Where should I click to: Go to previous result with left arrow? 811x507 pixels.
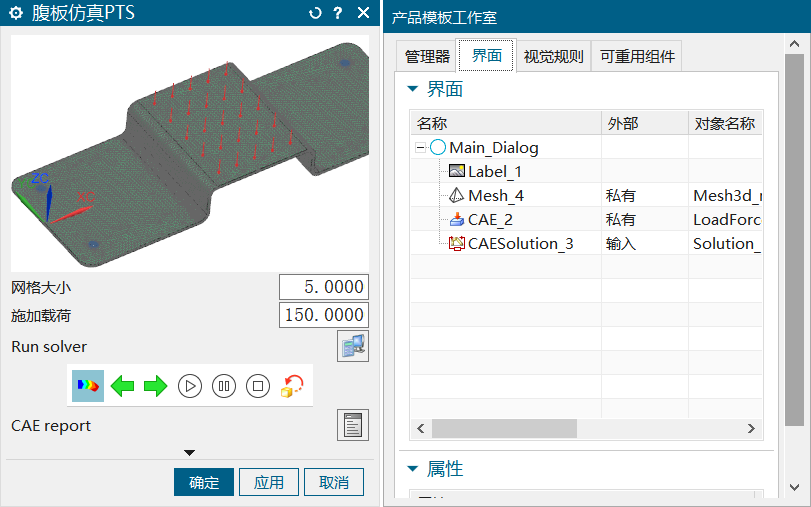point(123,386)
